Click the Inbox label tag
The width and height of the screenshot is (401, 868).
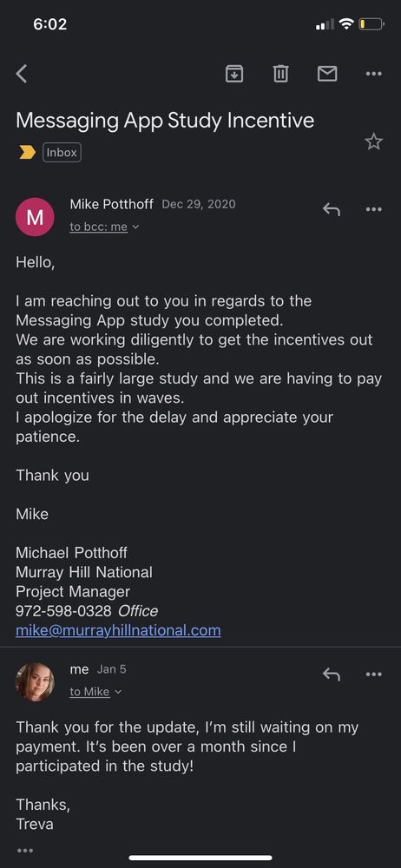pyautogui.click(x=62, y=152)
